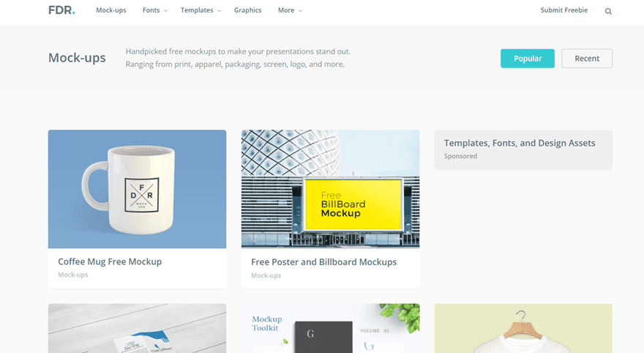Click the Mock-ups category under Coffee Mug
The height and width of the screenshot is (353, 644).
[72, 275]
